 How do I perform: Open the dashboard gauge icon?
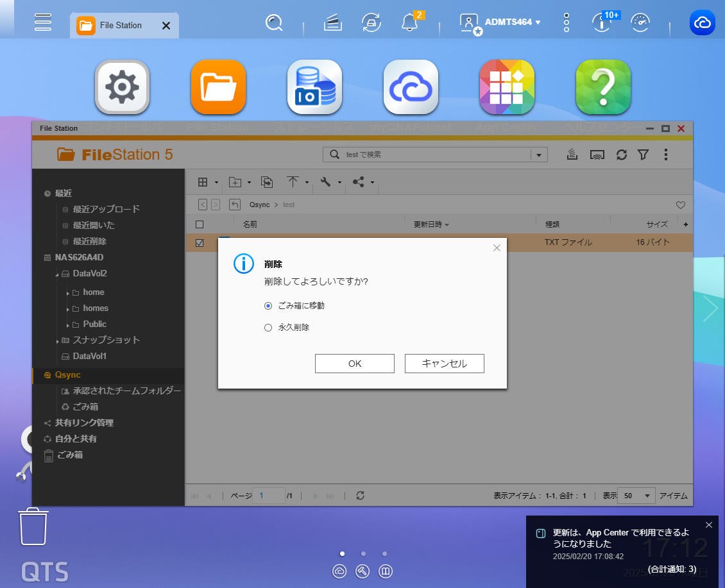[x=640, y=22]
